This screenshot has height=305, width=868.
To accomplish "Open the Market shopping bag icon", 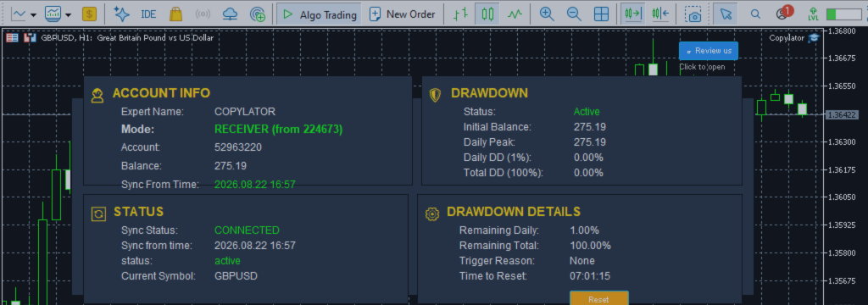I will (176, 14).
